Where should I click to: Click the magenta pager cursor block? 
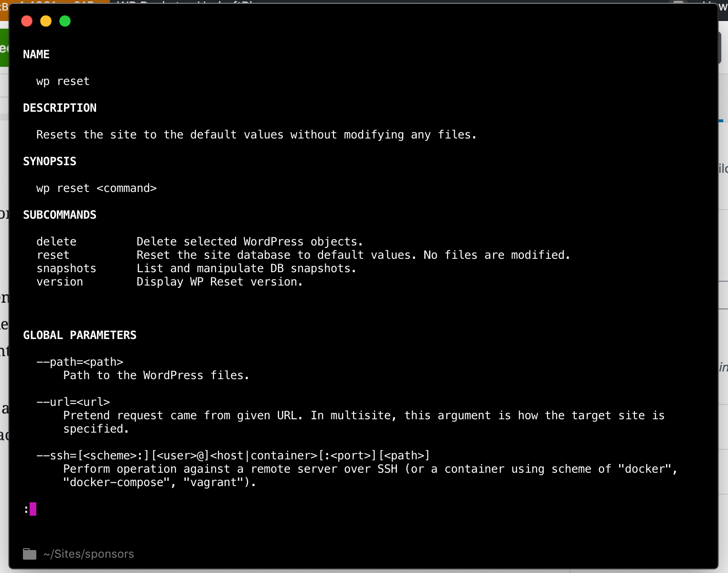pos(33,509)
